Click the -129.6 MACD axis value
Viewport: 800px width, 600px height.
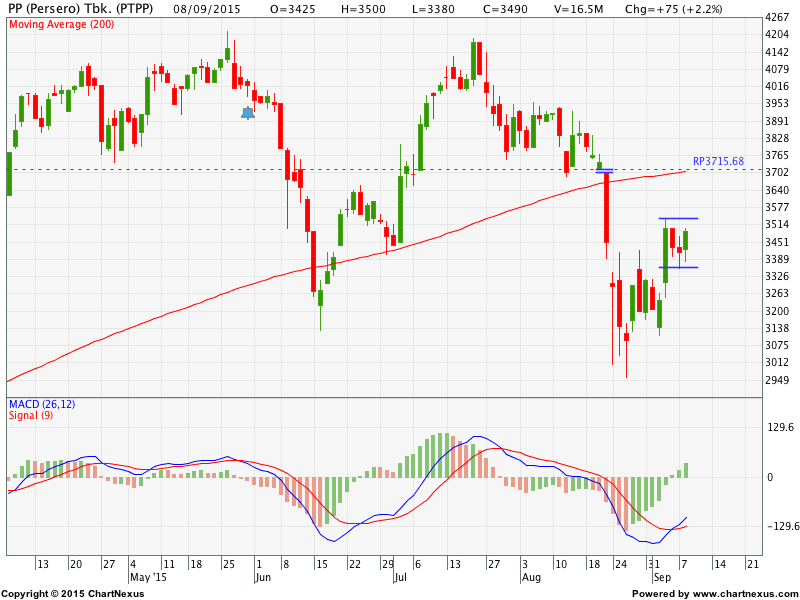pyautogui.click(x=779, y=526)
